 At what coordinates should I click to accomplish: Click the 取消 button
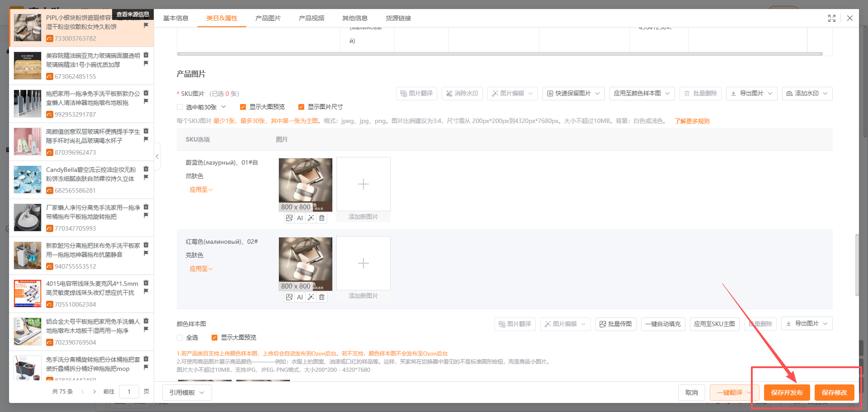[692, 393]
